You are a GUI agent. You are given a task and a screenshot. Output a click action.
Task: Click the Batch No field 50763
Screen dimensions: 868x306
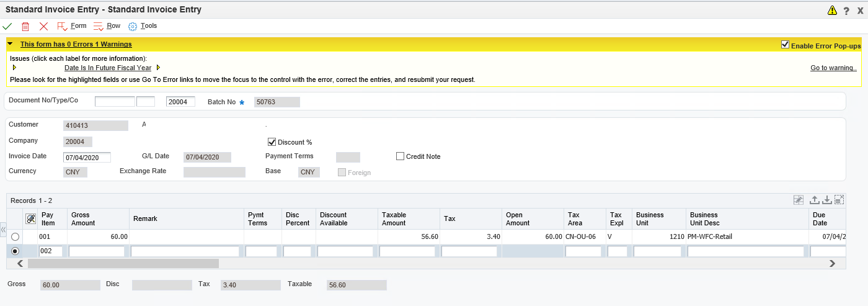(277, 102)
